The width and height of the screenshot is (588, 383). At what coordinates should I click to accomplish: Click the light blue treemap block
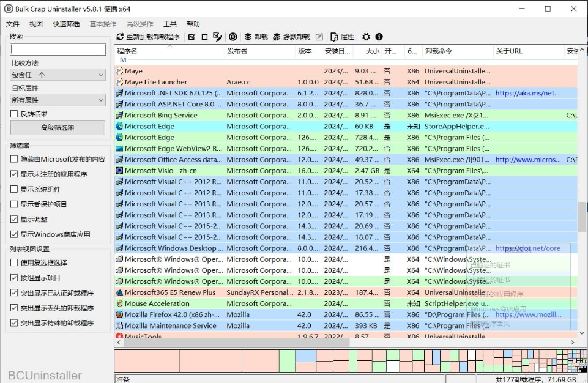click(305, 355)
